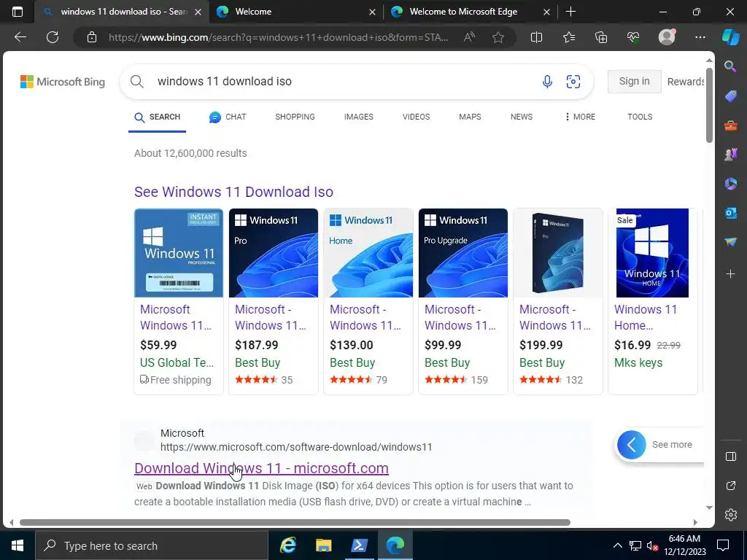The image size is (747, 560).
Task: Open the TOOLS search filter
Action: [640, 117]
